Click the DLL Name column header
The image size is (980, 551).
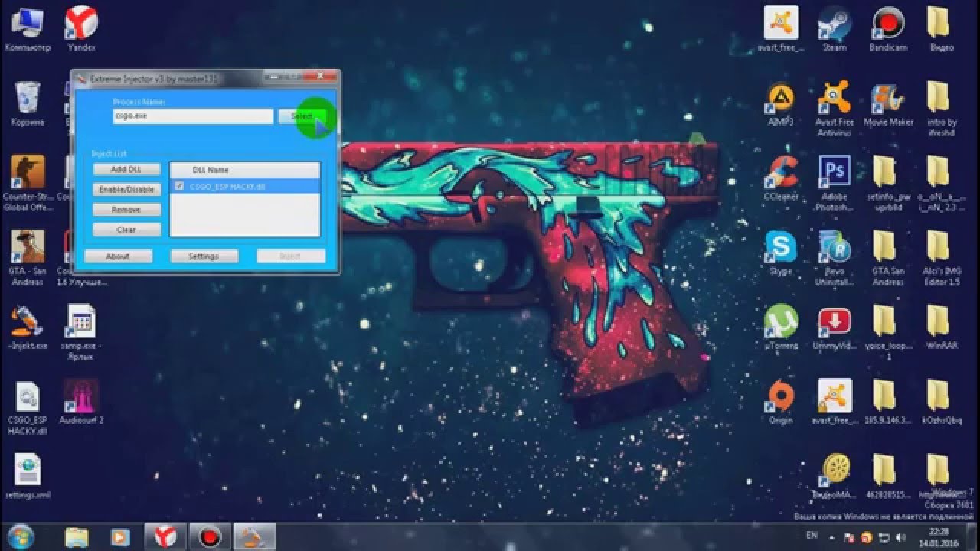click(245, 170)
